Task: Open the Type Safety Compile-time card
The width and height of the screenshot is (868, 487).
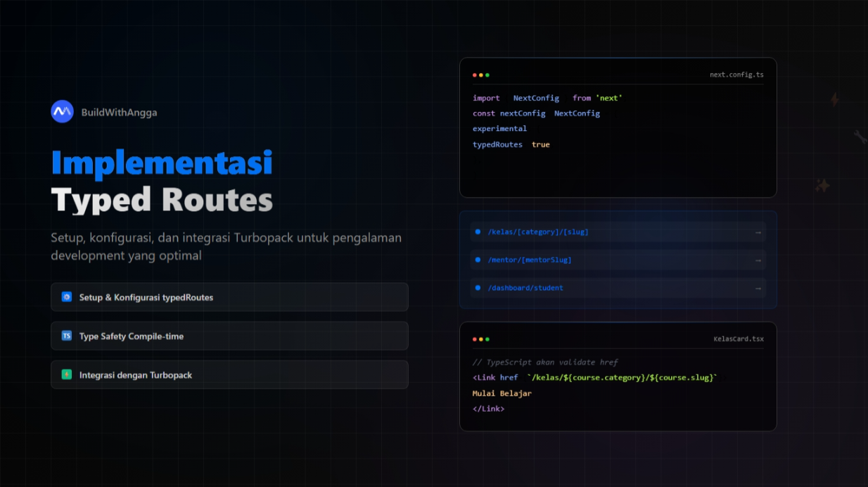Action: [229, 336]
